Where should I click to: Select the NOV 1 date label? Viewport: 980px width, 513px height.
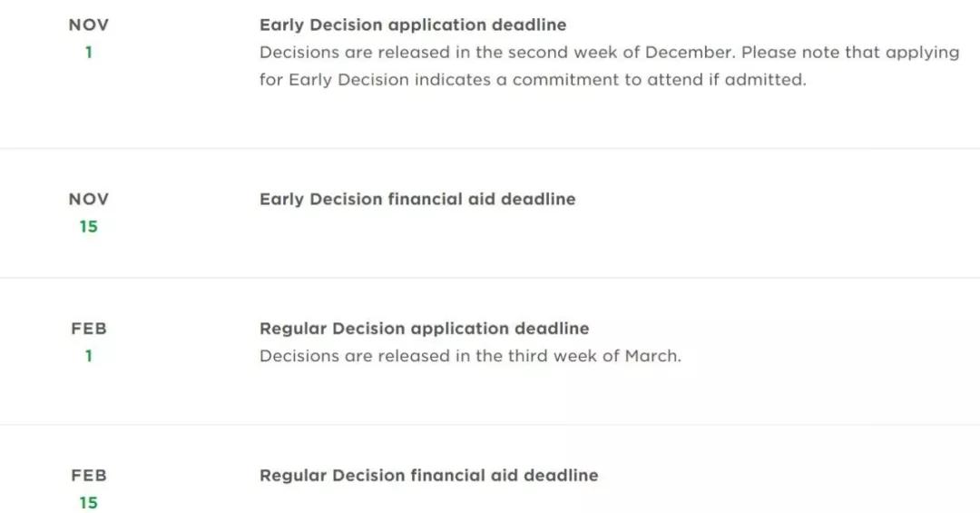[89, 39]
